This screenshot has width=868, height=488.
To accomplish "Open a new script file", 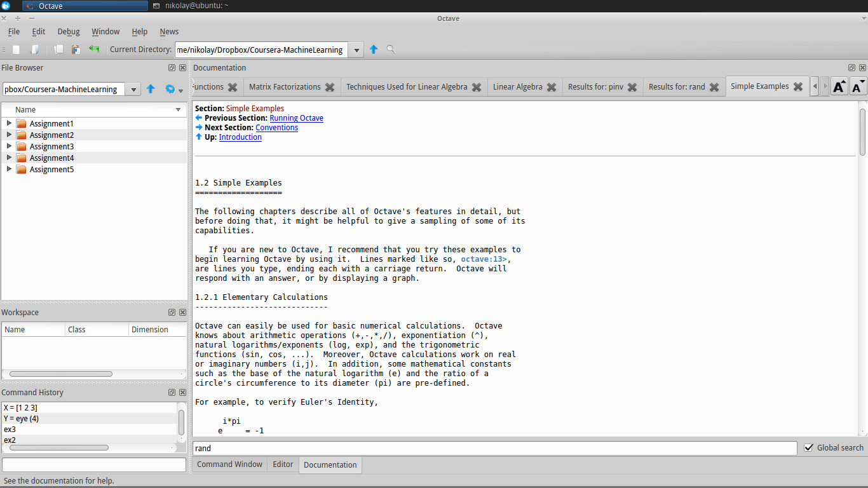I will click(x=17, y=49).
